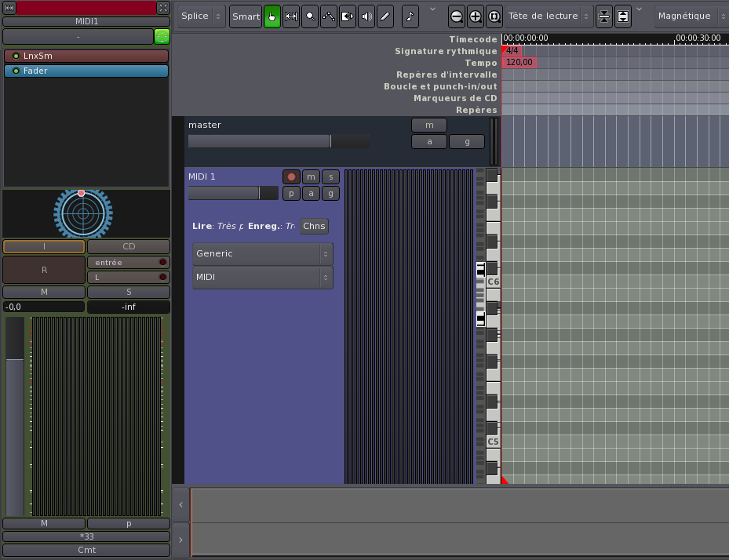Viewport: 729px width, 560px height.
Task: Click the zoom out magnifier button
Action: click(457, 16)
